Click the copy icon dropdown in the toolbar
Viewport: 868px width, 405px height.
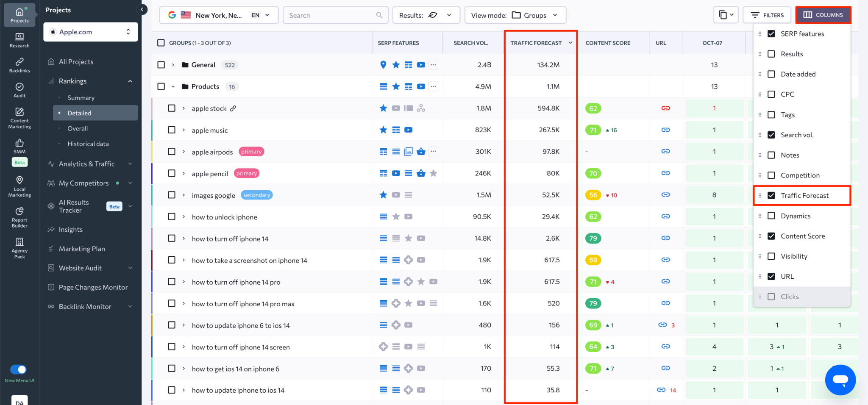coord(726,15)
